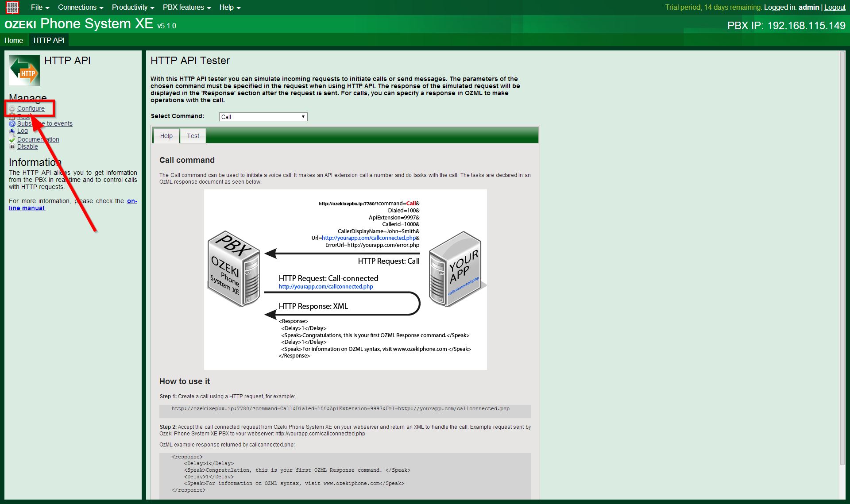Click the Subscribe to events icon
850x504 pixels.
(12, 123)
